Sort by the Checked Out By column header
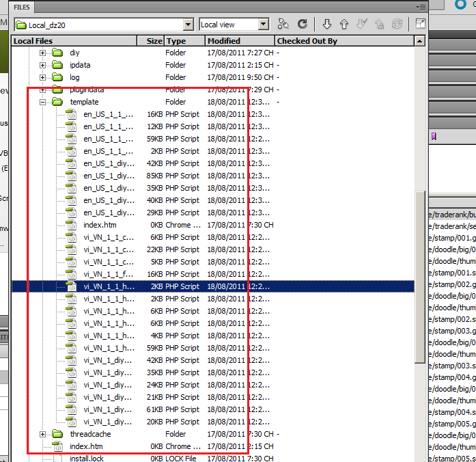Screen dimensions: 476x462 (344, 41)
